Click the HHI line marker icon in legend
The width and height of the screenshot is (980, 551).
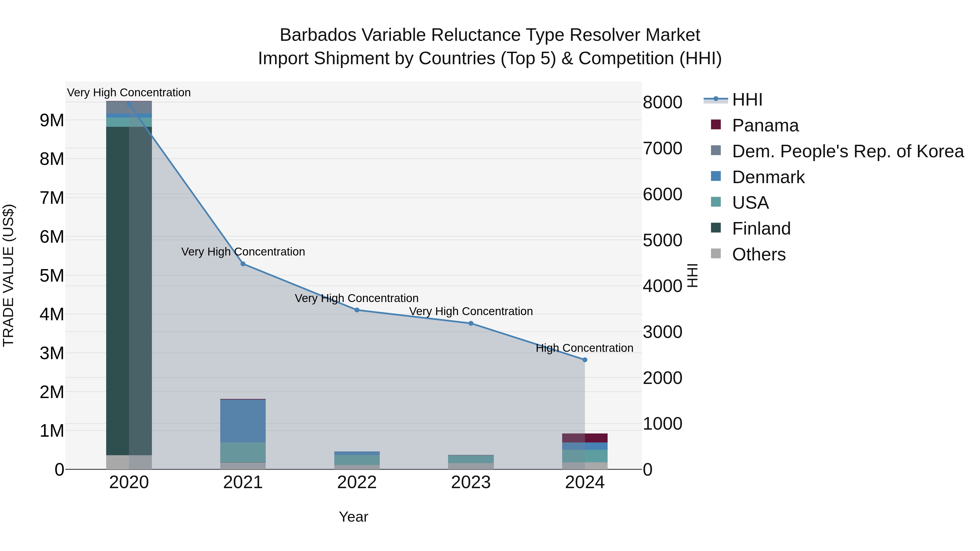[716, 99]
